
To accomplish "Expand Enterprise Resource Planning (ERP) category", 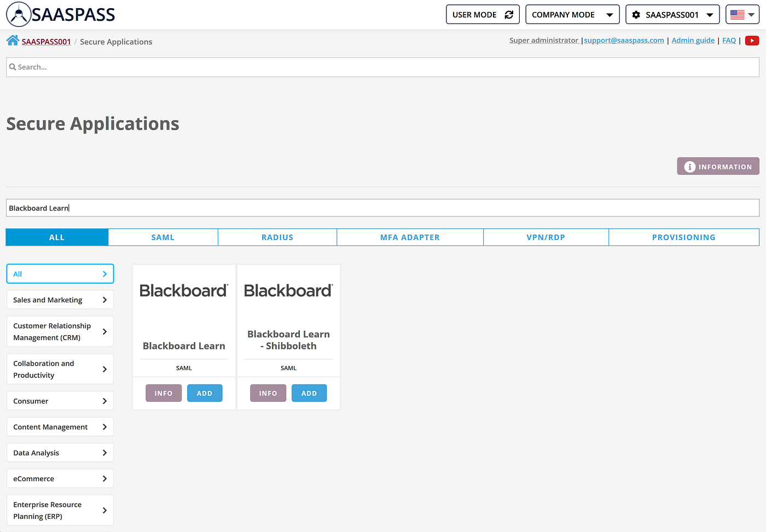I will (60, 510).
